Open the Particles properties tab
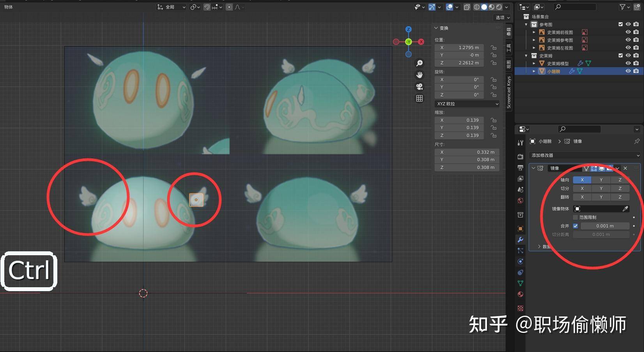 click(520, 251)
